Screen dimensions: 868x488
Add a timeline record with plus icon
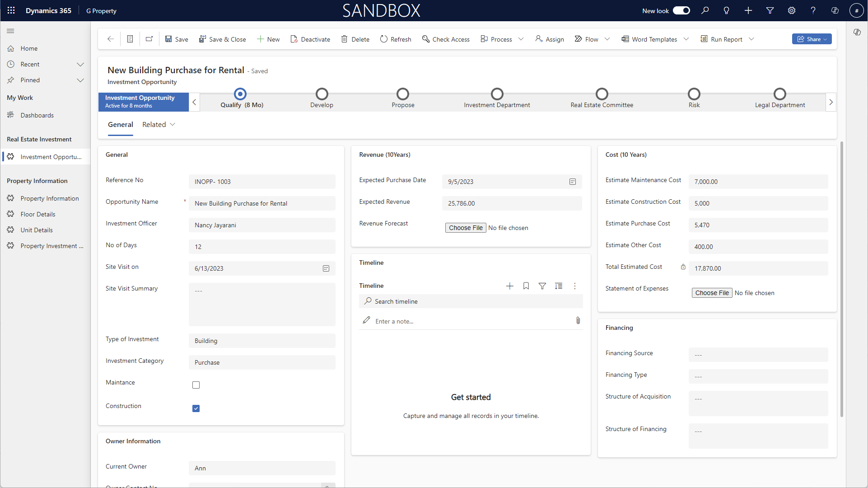click(510, 286)
